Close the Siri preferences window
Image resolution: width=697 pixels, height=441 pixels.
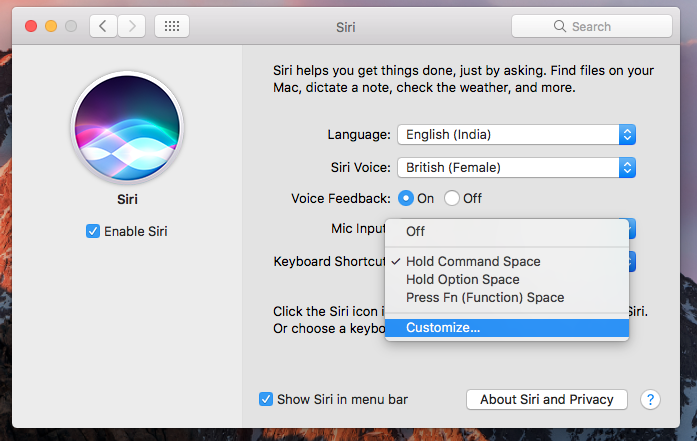coord(31,26)
